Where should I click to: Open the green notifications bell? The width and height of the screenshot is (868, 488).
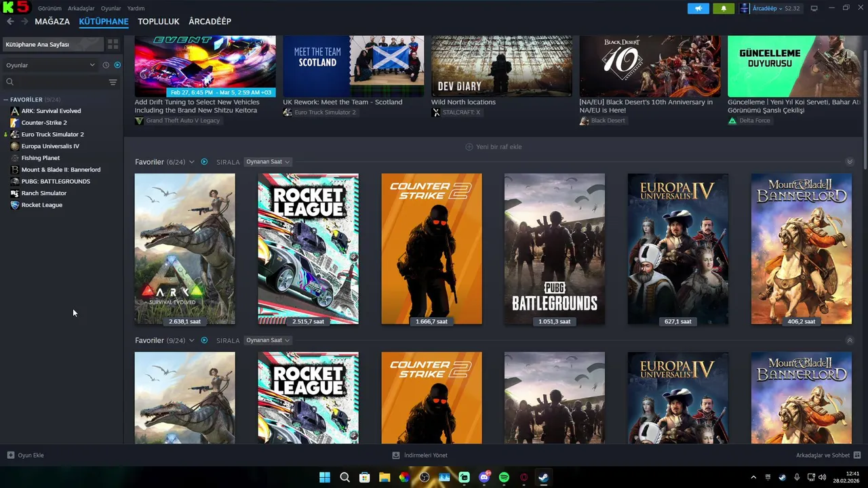tap(723, 8)
